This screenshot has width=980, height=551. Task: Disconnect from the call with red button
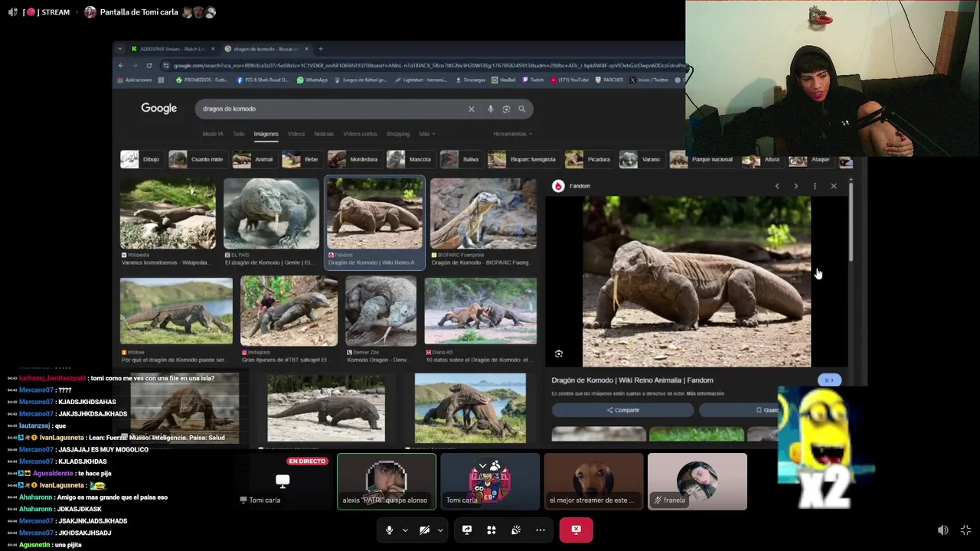click(x=576, y=530)
